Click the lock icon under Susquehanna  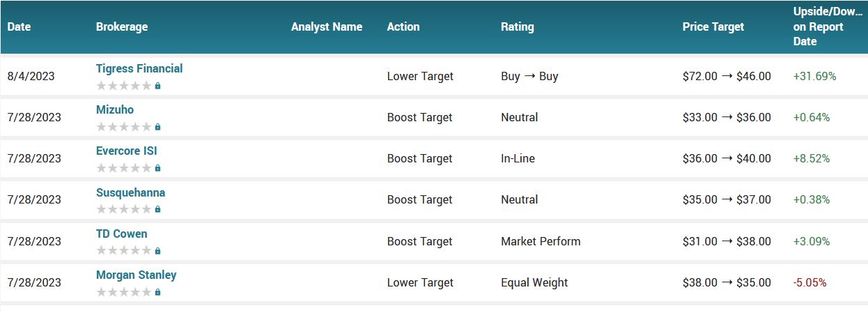(158, 209)
